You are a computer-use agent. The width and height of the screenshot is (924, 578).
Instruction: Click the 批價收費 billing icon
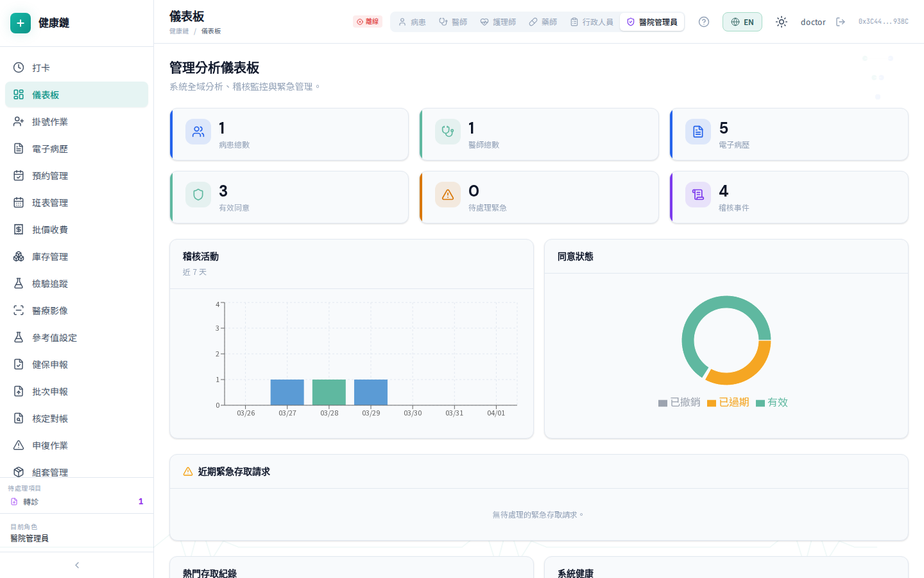(19, 229)
